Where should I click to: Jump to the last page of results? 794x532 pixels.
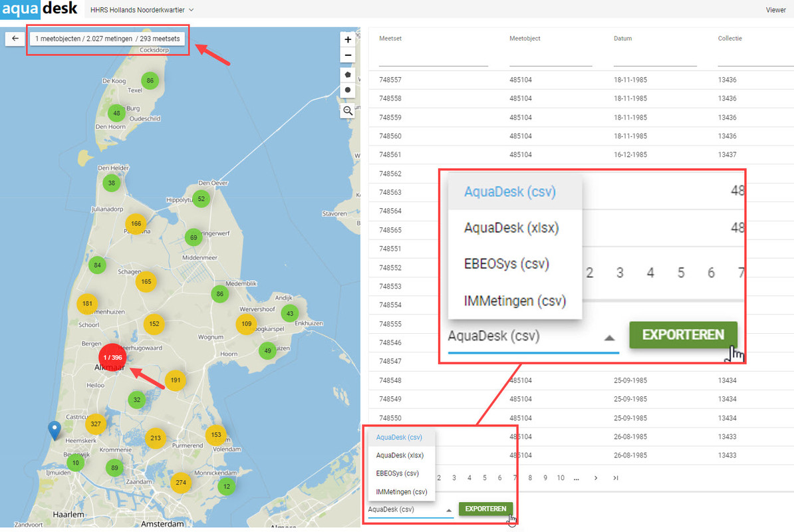[x=615, y=478]
